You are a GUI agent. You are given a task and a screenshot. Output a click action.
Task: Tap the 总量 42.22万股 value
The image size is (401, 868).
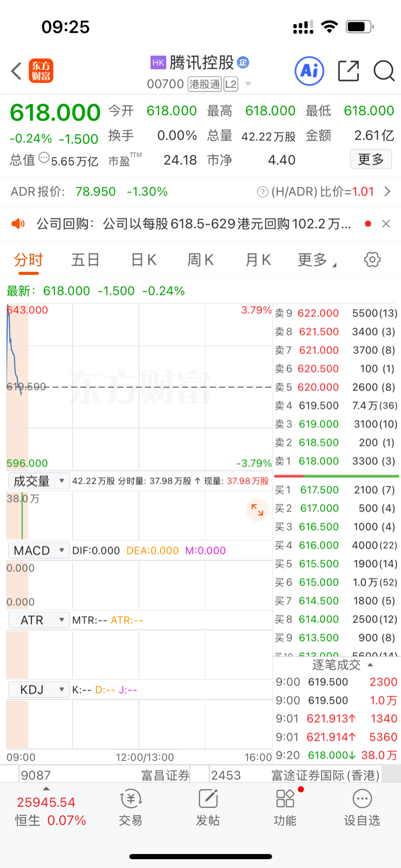coord(268,136)
